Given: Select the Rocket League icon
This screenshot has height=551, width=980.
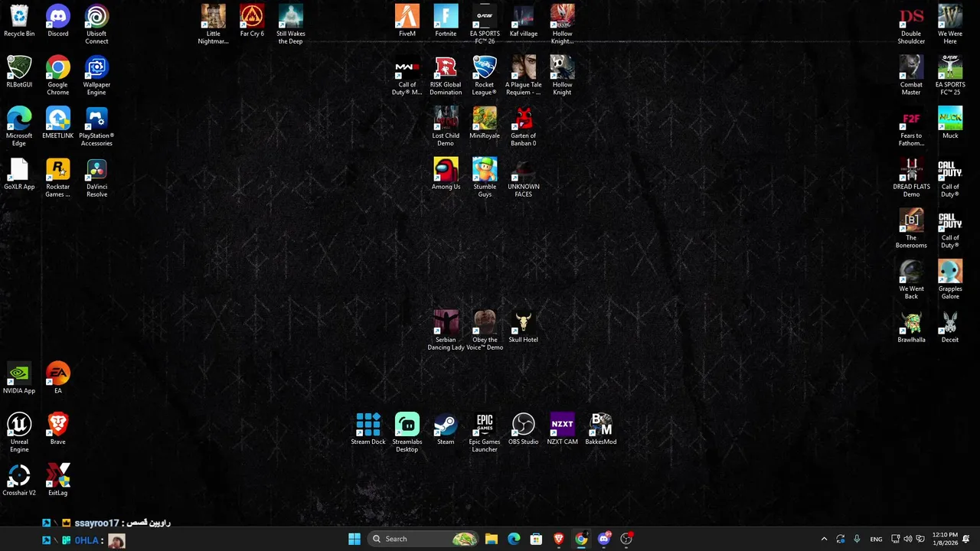Looking at the screenshot, I should click(485, 76).
